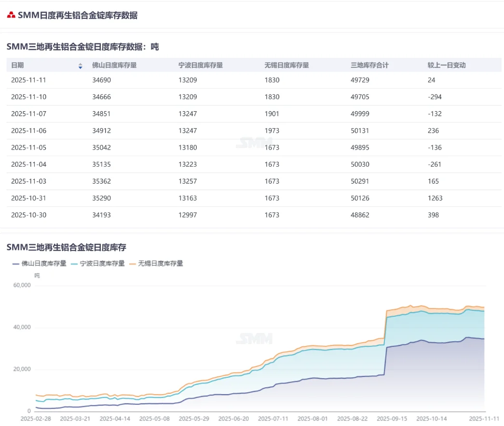This screenshot has width=504, height=426.
Task: Click Foshan value 35042
Action: pyautogui.click(x=102, y=147)
